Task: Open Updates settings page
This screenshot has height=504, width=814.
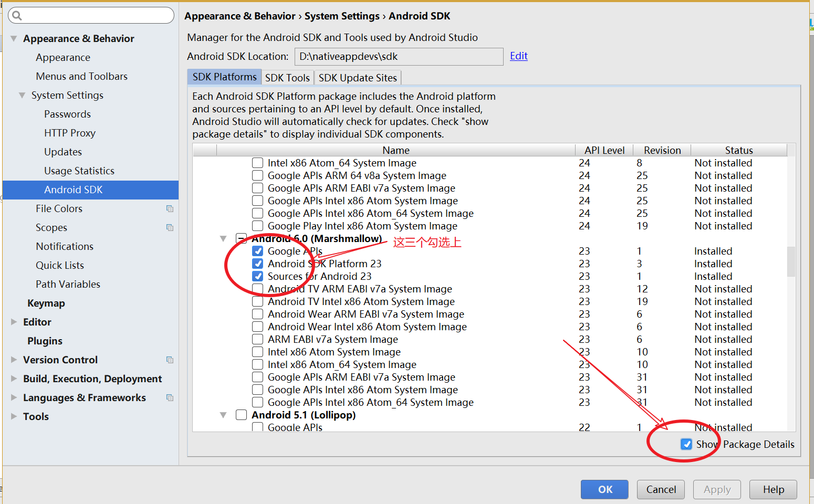Action: [63, 152]
